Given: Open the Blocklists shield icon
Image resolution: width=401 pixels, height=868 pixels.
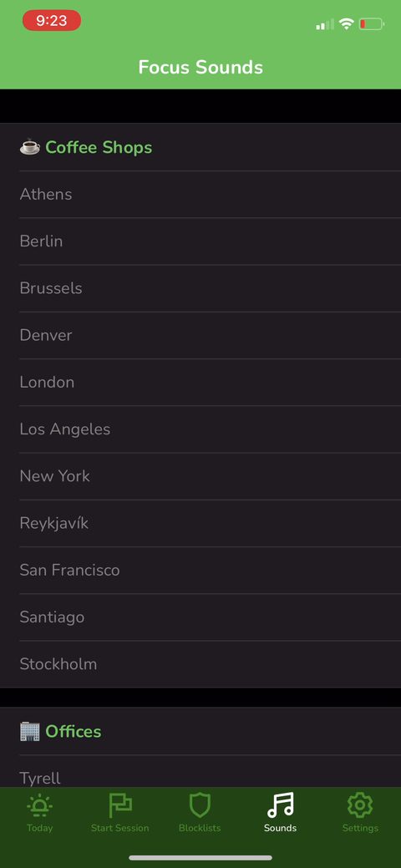Looking at the screenshot, I should 200,805.
